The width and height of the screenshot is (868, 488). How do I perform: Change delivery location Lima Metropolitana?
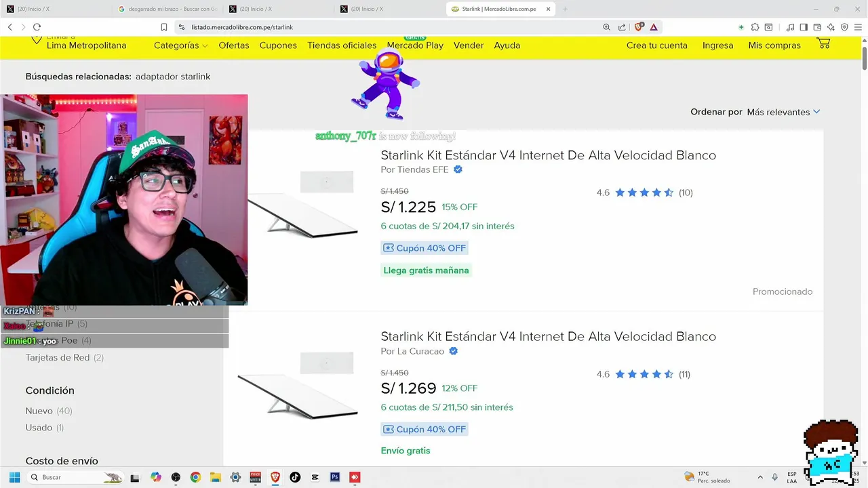click(x=86, y=45)
